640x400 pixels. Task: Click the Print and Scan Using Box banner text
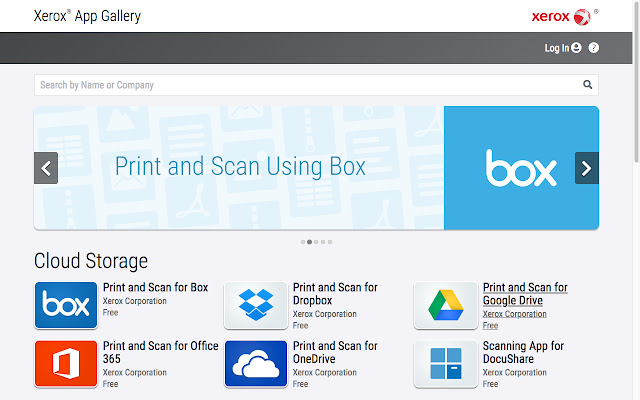tap(240, 167)
